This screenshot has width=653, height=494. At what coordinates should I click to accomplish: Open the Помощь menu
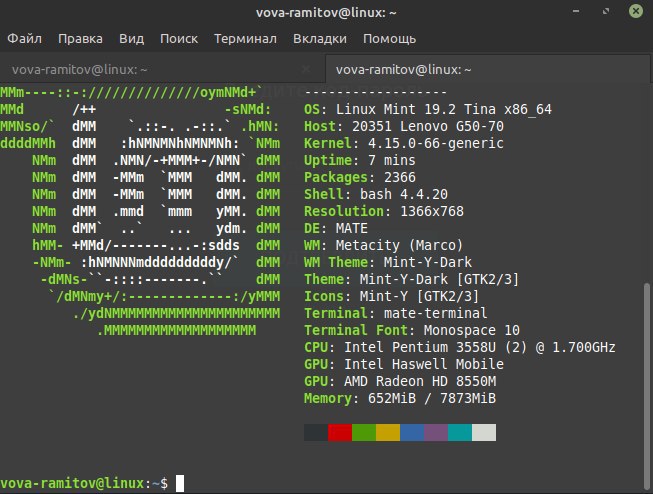389,39
